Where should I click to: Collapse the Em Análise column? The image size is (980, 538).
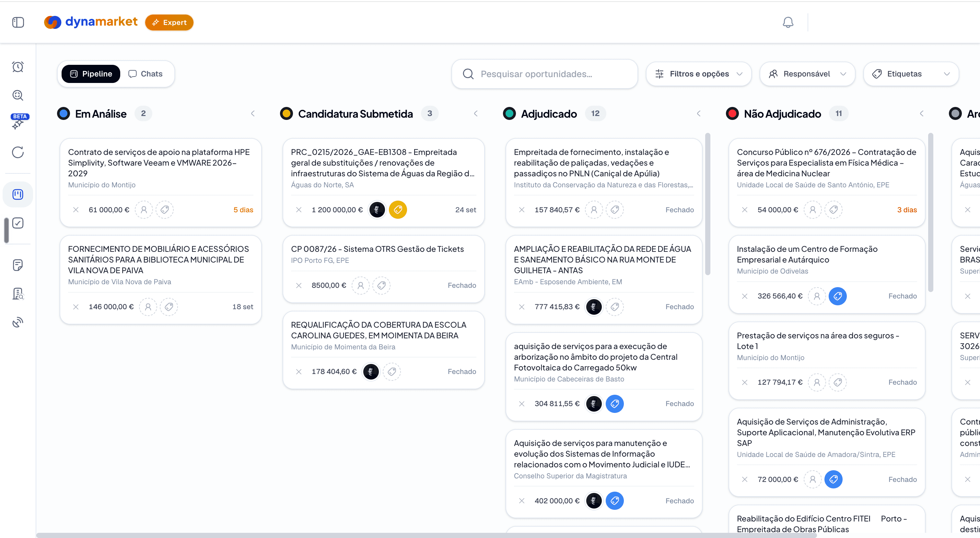[252, 113]
